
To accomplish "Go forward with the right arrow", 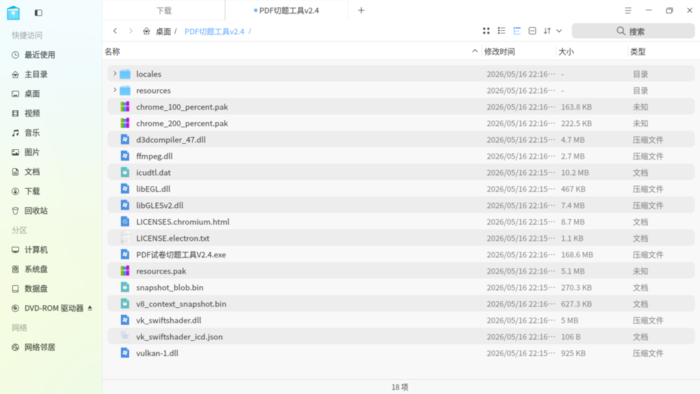I will tap(130, 31).
